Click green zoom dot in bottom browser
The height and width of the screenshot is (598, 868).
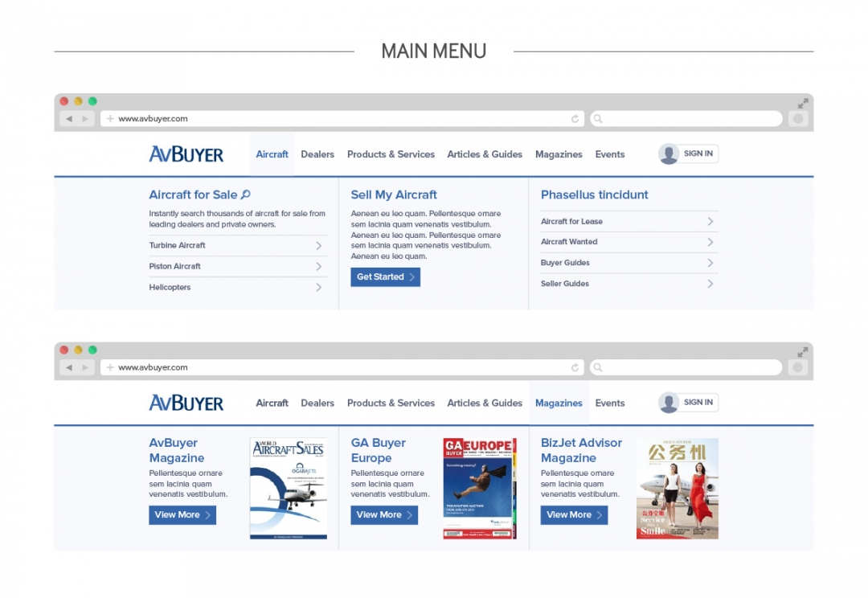pos(92,350)
